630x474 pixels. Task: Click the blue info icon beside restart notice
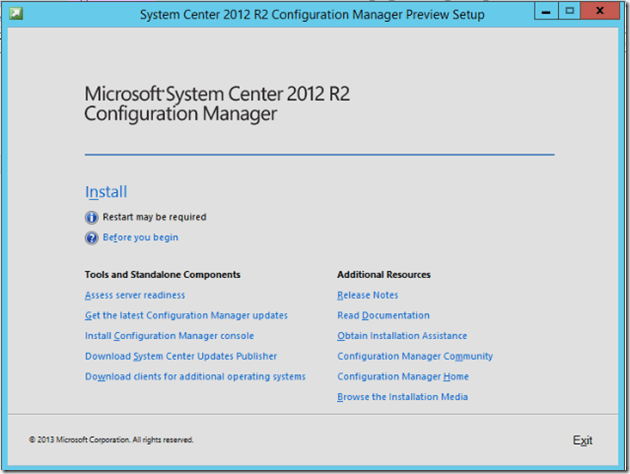(92, 217)
